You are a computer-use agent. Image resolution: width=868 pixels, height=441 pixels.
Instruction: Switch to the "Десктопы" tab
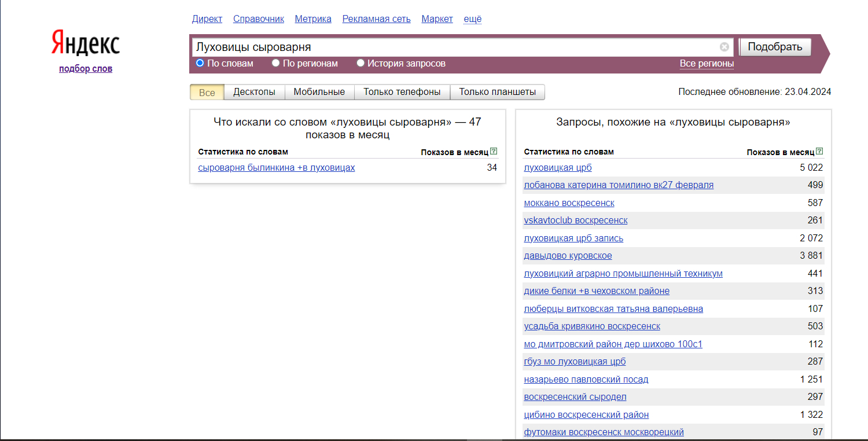pyautogui.click(x=254, y=92)
